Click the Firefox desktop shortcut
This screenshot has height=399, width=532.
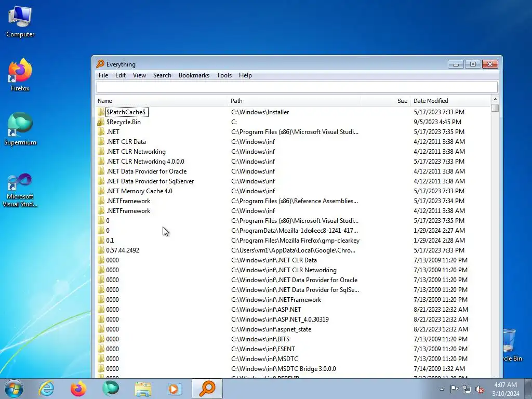click(x=20, y=75)
